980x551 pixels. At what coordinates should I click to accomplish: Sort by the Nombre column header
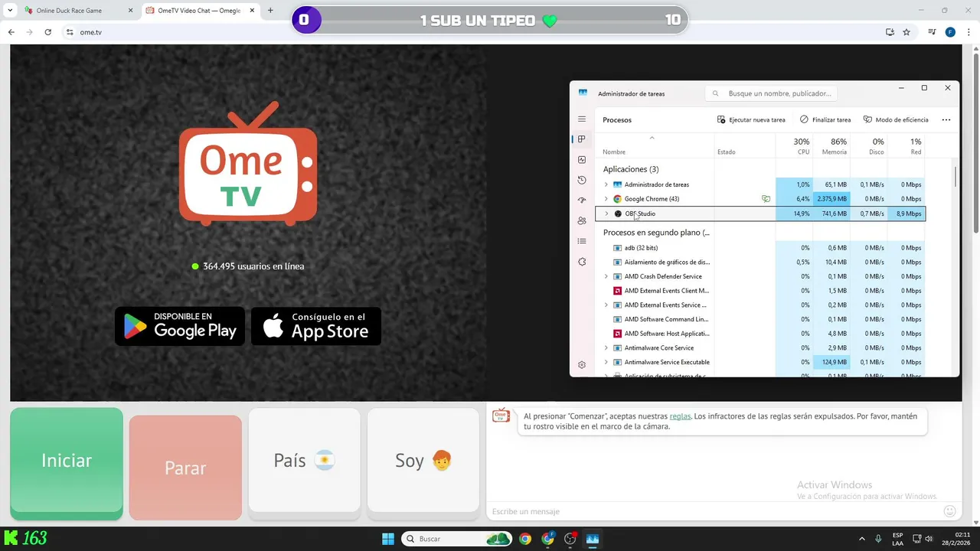[655, 146]
